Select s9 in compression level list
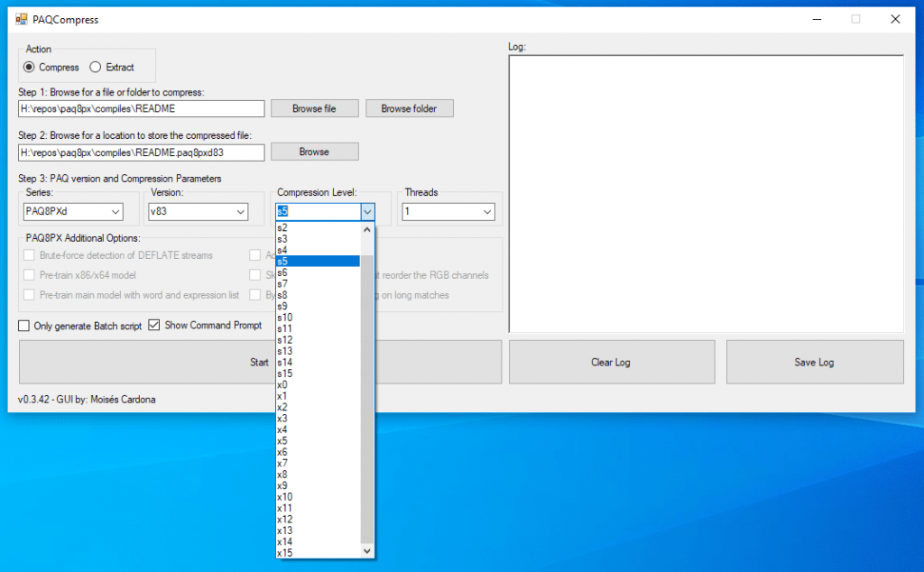This screenshot has height=572, width=924. point(319,307)
